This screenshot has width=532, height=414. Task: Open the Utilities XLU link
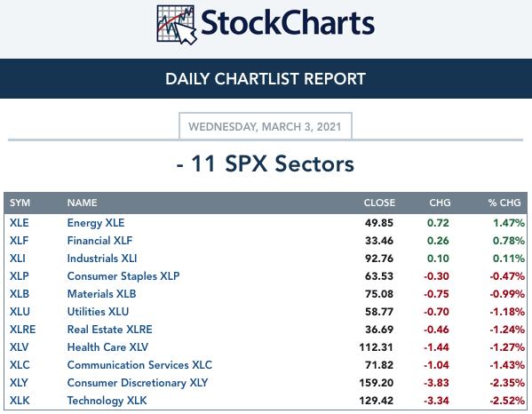pyautogui.click(x=98, y=312)
